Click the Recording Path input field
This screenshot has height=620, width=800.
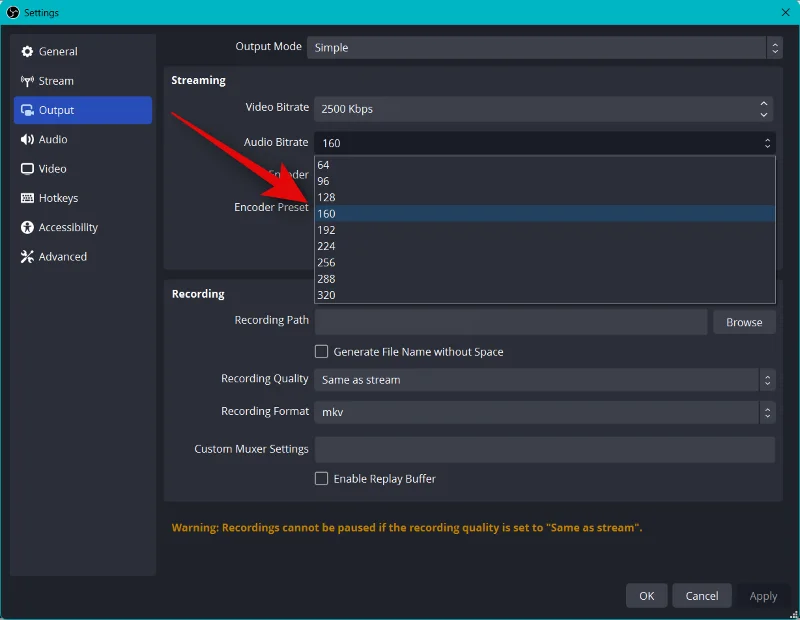point(511,322)
